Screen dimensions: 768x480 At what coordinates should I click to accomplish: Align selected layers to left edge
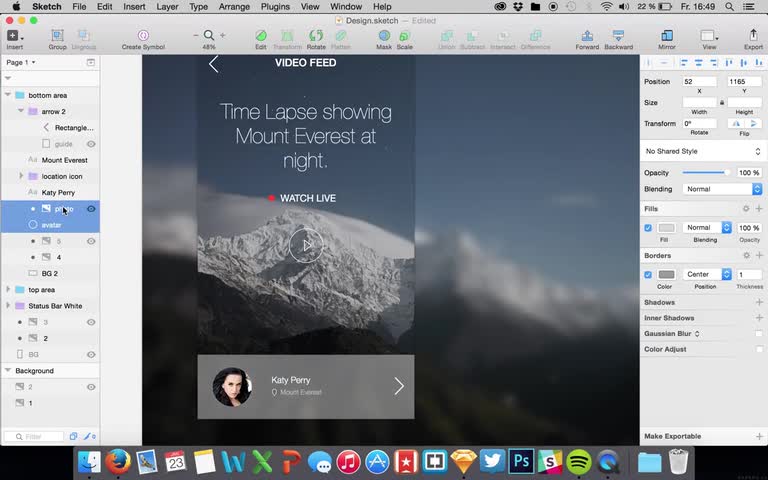click(684, 63)
